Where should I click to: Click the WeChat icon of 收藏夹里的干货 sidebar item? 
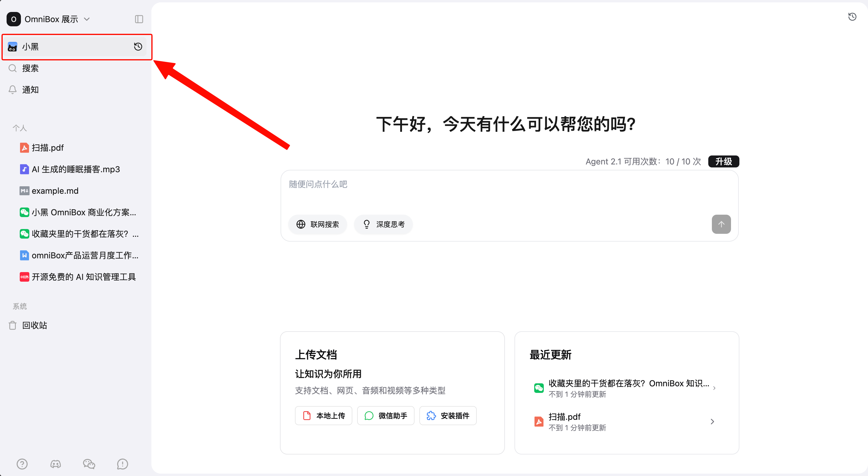pyautogui.click(x=24, y=234)
